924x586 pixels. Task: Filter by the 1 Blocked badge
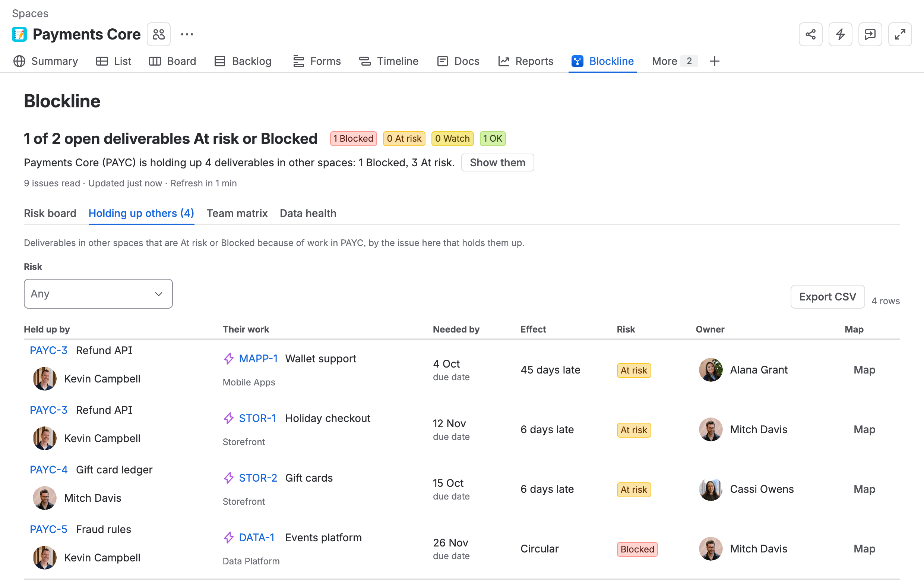point(353,139)
